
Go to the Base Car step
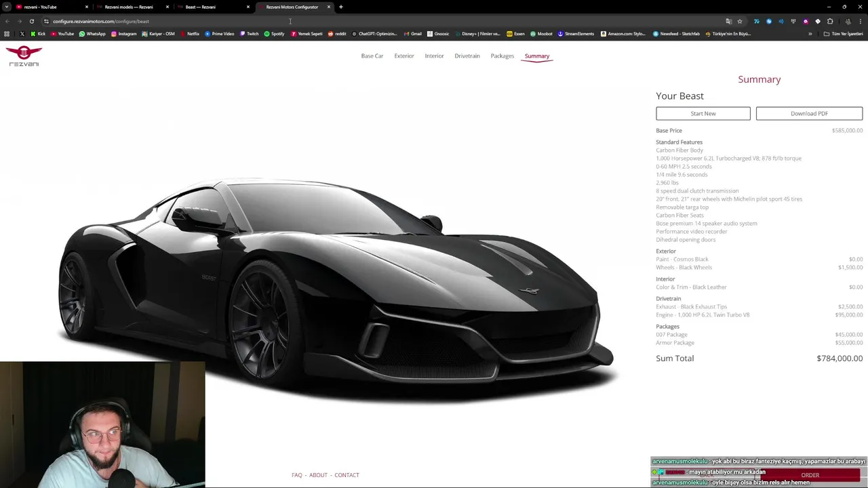(x=372, y=56)
